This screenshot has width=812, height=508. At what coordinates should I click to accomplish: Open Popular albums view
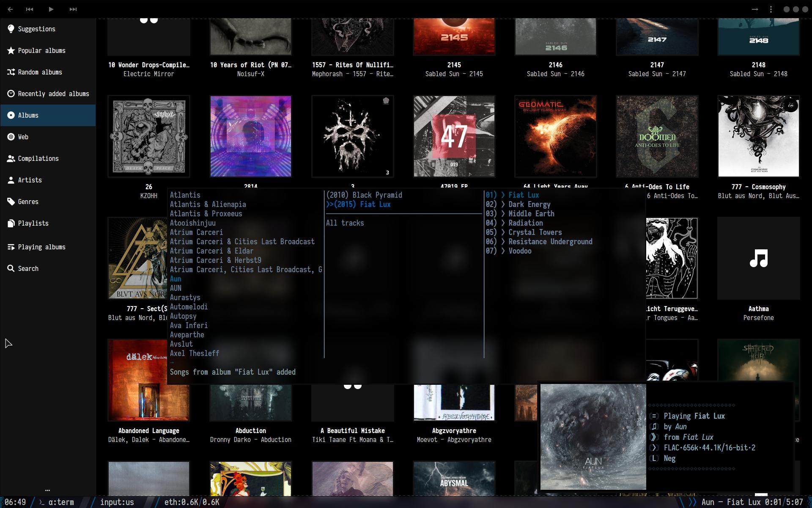pyautogui.click(x=48, y=50)
